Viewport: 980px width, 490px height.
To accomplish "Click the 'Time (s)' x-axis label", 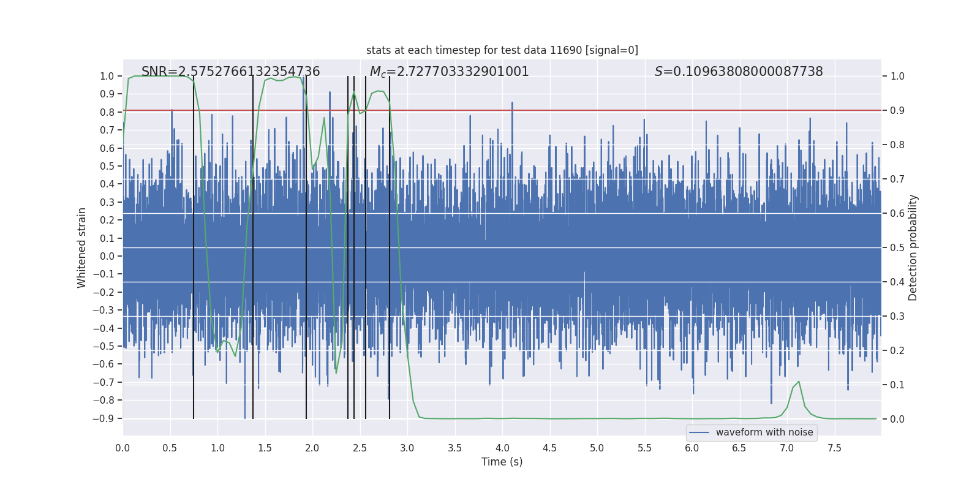I will 502,462.
